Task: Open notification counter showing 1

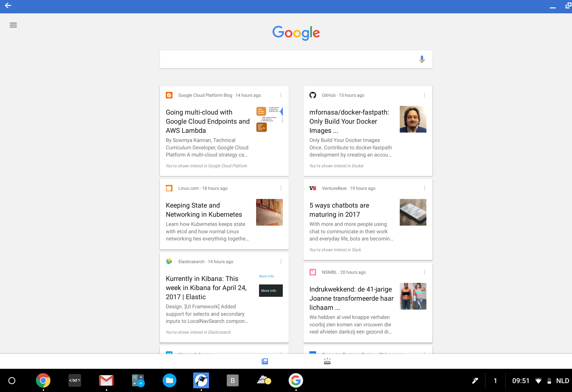Action: 495,381
